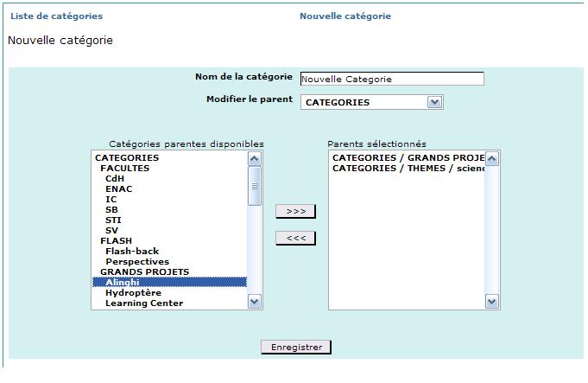
Task: Open the Liste de catégories tab
Action: [x=57, y=16]
